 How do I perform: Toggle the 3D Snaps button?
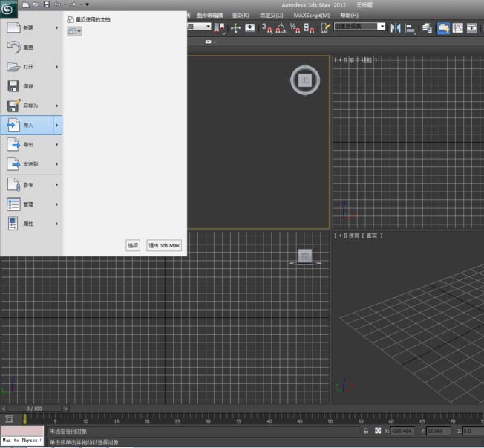[x=266, y=28]
